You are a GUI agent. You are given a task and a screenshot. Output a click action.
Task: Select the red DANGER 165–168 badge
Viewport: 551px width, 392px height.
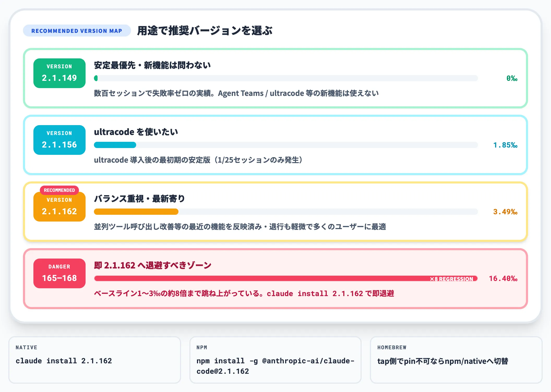59,273
